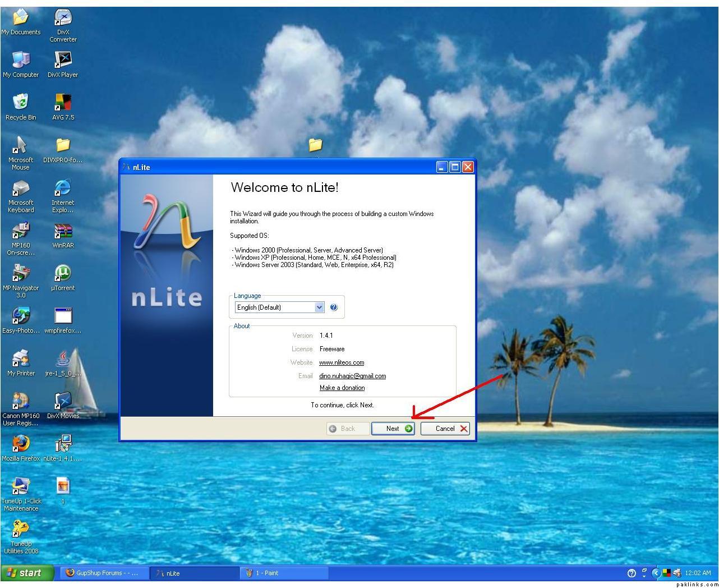
Task: Click the language help question mark icon
Action: tap(334, 307)
